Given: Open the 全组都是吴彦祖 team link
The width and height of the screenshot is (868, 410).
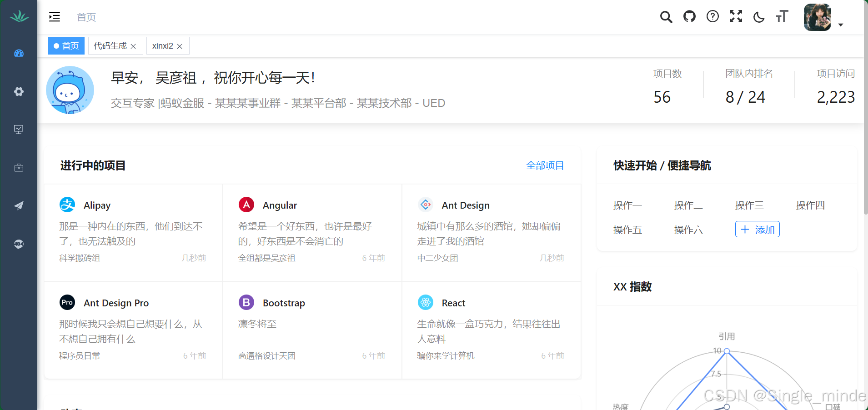Looking at the screenshot, I should tap(267, 258).
